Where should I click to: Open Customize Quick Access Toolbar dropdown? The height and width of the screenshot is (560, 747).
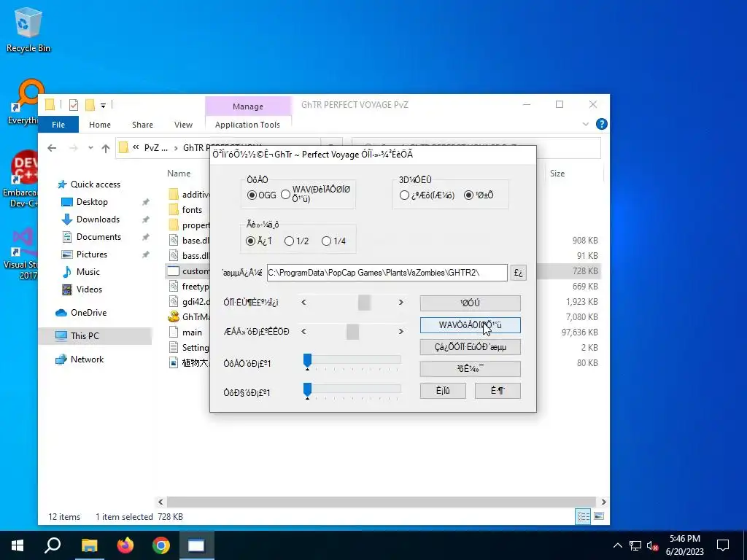(x=103, y=105)
